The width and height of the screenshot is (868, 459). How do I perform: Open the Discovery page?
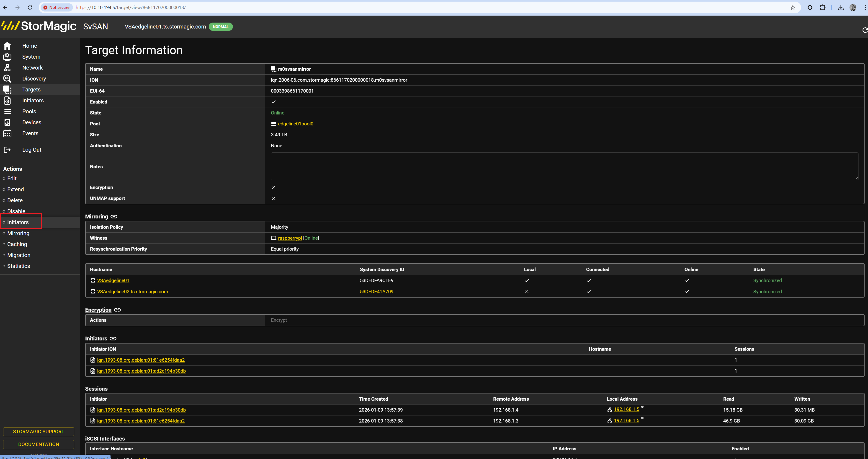(34, 79)
